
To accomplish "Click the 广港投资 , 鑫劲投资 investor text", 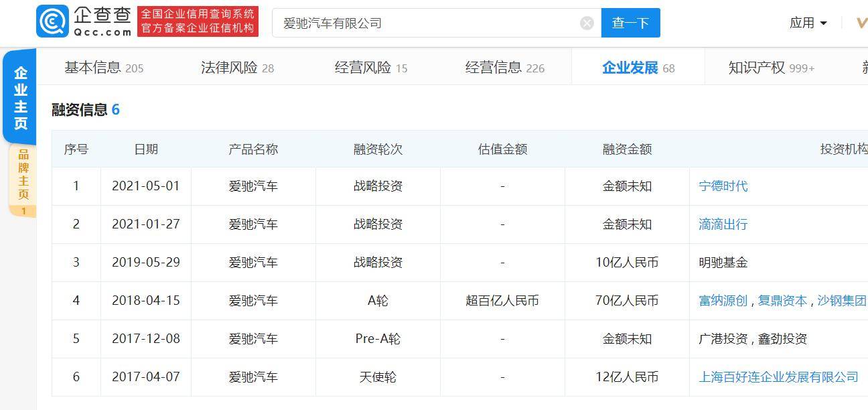I will coord(753,339).
